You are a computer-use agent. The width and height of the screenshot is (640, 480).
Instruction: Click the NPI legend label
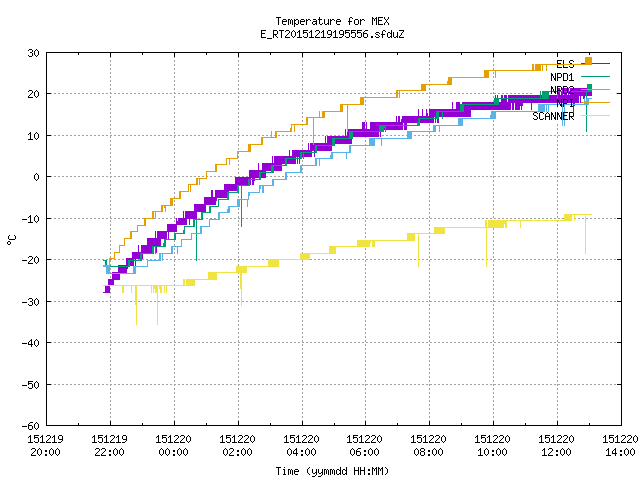pos(565,103)
